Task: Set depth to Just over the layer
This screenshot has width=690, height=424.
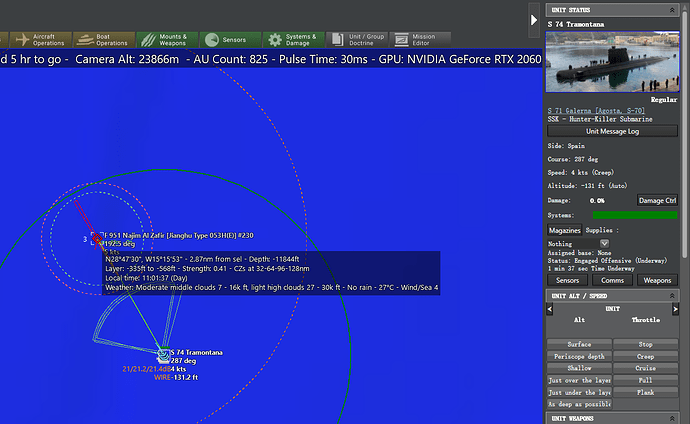Action: click(579, 380)
